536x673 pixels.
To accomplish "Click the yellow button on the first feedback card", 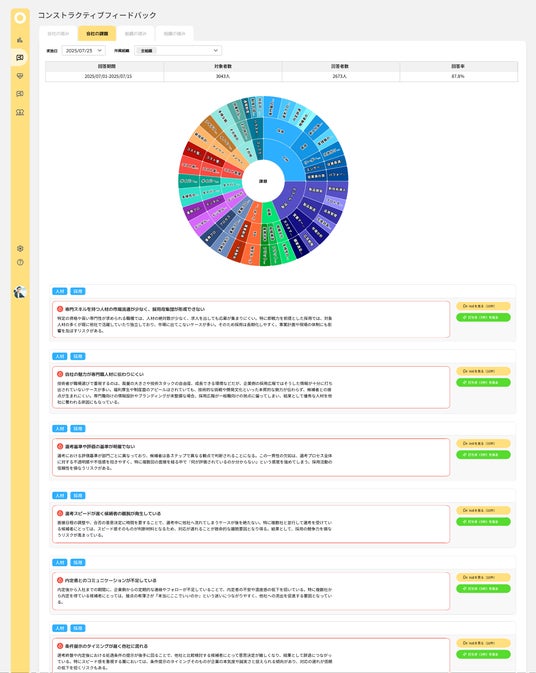I will pos(483,306).
